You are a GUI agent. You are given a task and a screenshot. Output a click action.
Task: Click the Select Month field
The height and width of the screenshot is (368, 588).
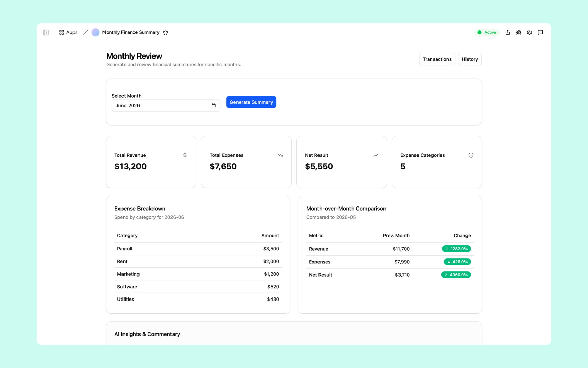pos(166,105)
